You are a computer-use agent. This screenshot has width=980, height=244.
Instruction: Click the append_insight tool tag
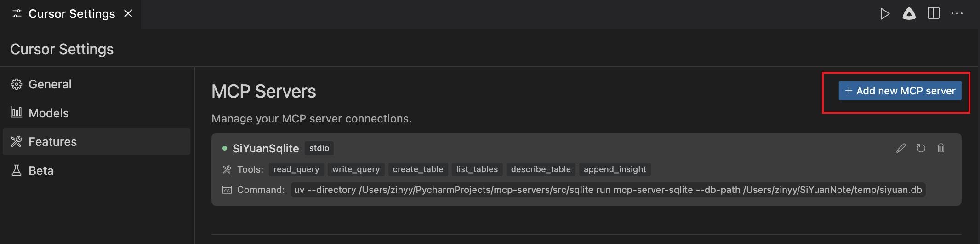(615, 169)
